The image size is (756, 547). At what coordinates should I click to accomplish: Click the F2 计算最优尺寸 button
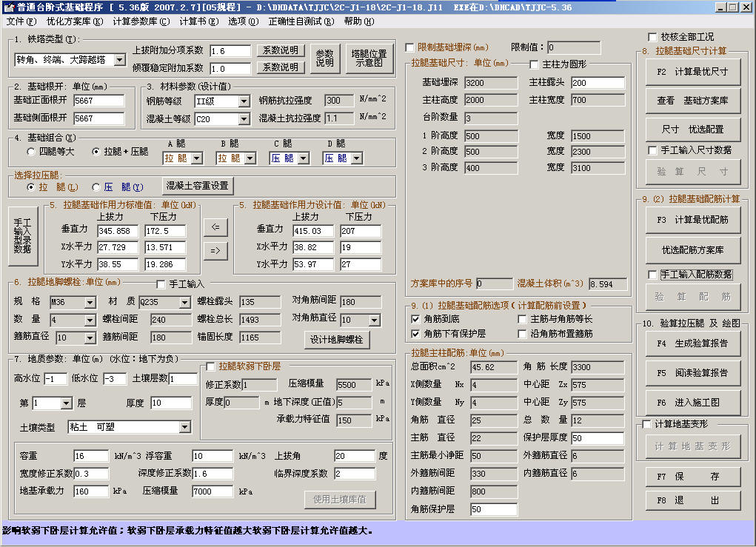[x=693, y=72]
